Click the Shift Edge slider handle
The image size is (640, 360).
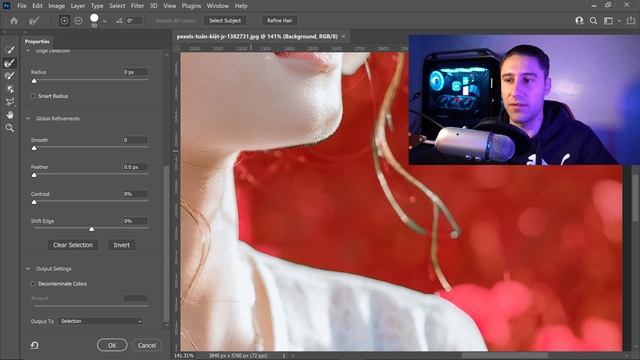[x=91, y=229]
